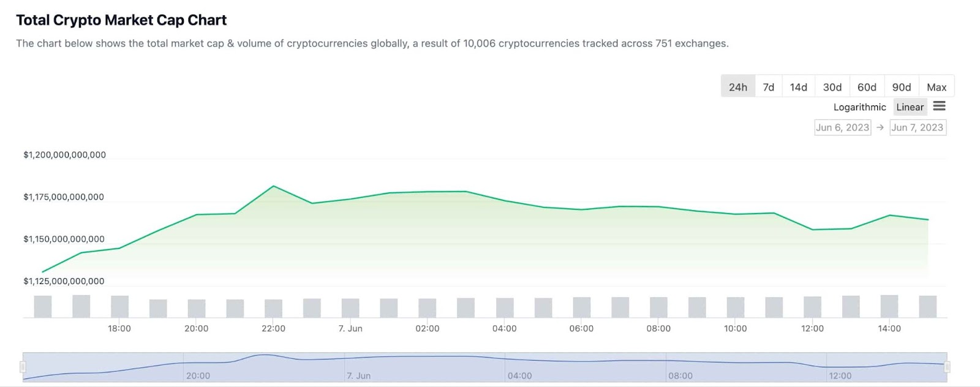Switch chart to 90d range

click(901, 87)
